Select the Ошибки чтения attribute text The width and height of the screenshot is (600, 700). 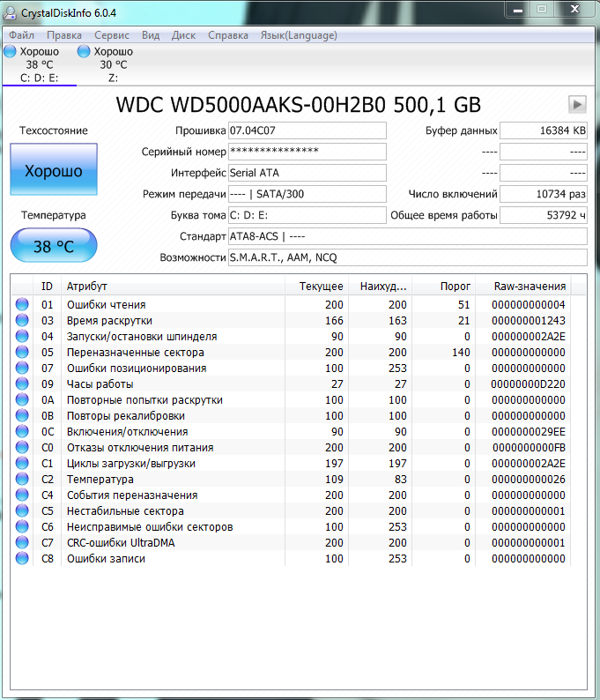(x=107, y=305)
